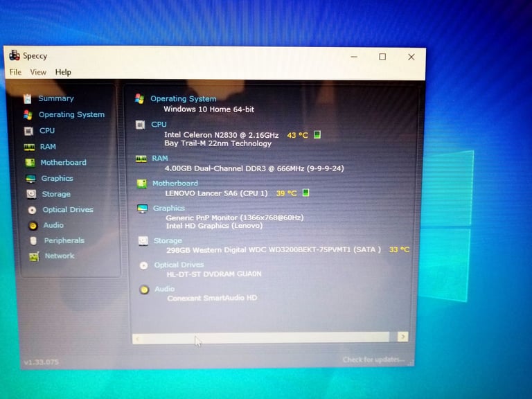The width and height of the screenshot is (532, 399).
Task: Select Peripherals in the sidebar
Action: [64, 240]
